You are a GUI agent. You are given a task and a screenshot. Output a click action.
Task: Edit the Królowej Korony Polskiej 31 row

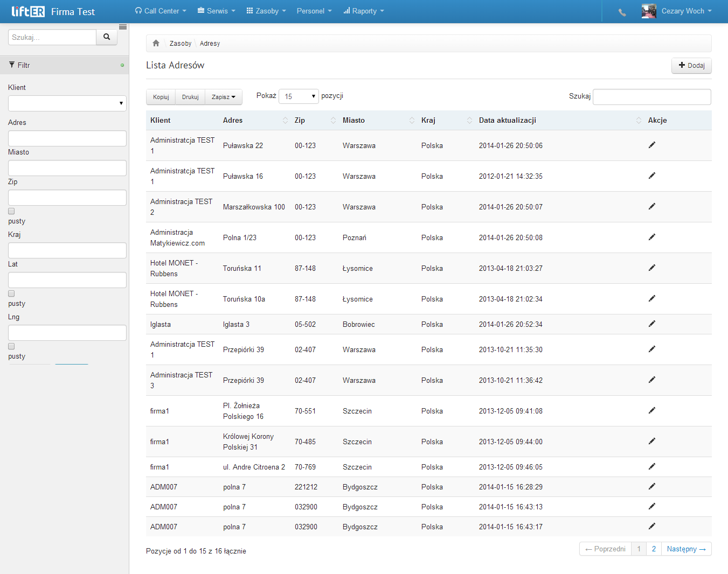tap(652, 441)
